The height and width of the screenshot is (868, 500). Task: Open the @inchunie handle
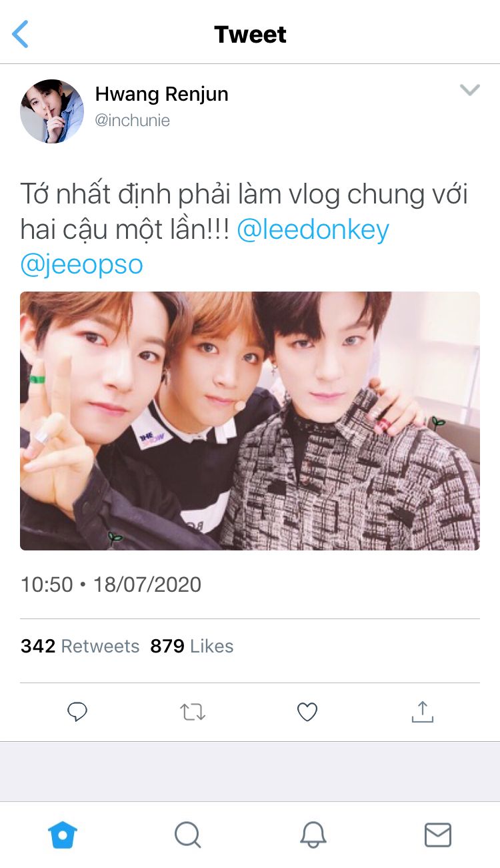133,121
